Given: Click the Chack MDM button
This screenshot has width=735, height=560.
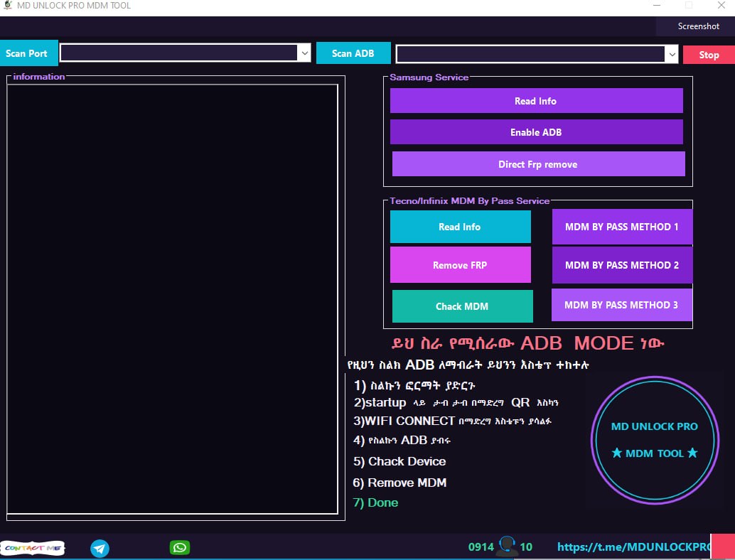Looking at the screenshot, I should tap(462, 306).
